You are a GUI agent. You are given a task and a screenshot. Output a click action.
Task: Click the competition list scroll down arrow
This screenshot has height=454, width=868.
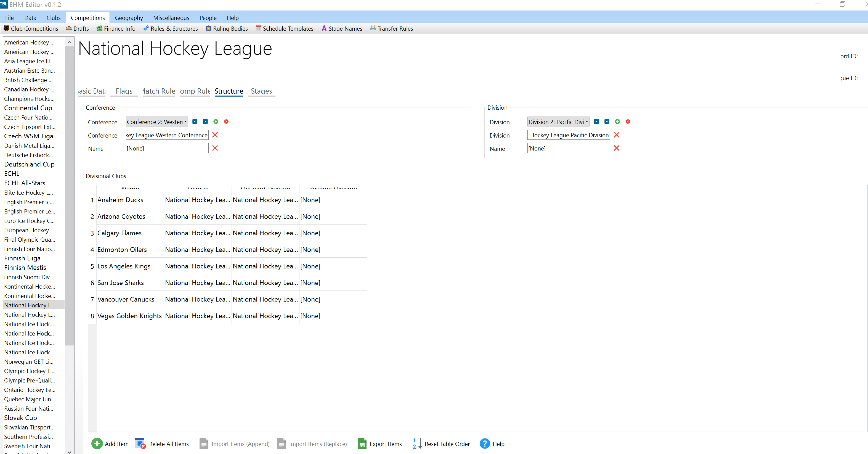click(x=69, y=452)
